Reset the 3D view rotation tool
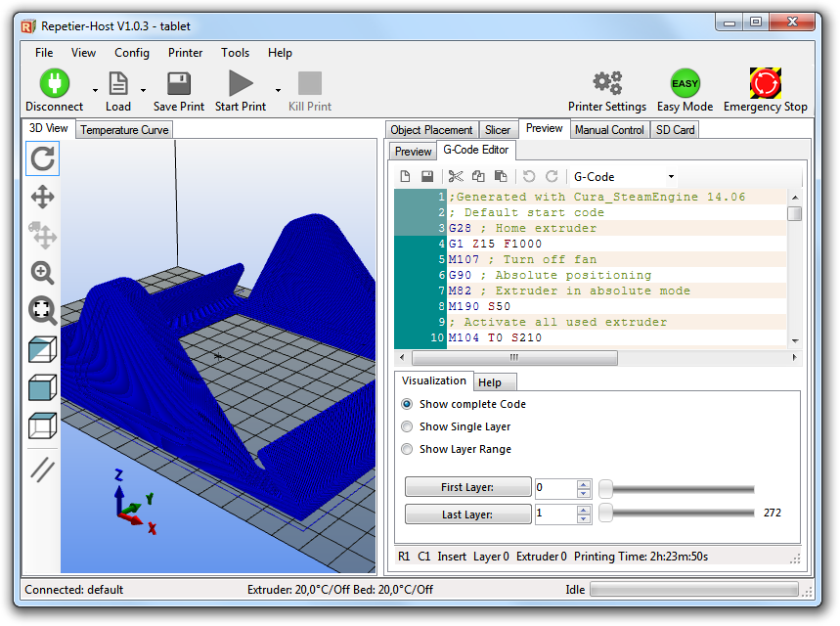 point(42,158)
